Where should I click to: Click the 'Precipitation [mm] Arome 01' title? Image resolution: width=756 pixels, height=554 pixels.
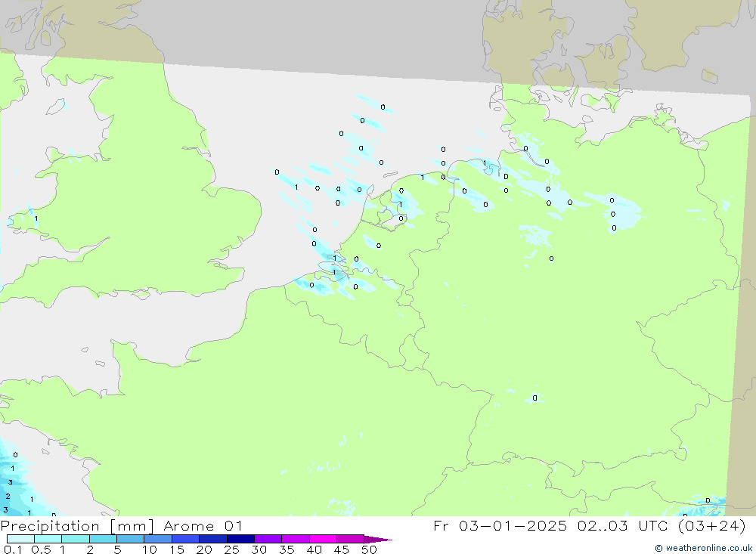pyautogui.click(x=121, y=525)
